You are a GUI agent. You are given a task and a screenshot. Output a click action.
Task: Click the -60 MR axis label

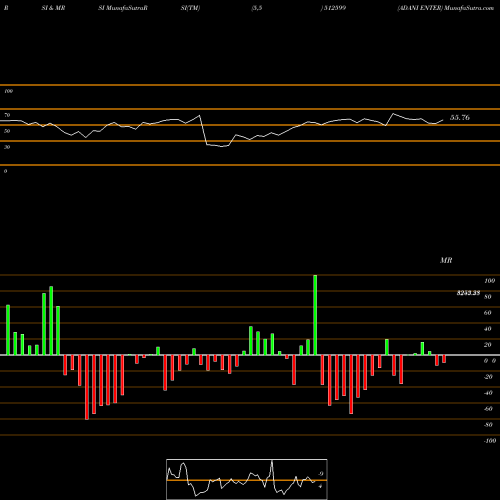(x=488, y=409)
